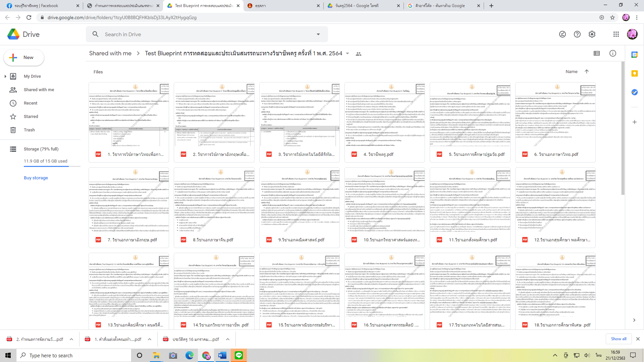The width and height of the screenshot is (644, 362).
Task: Click the Starred sidebar item
Action: point(31,116)
